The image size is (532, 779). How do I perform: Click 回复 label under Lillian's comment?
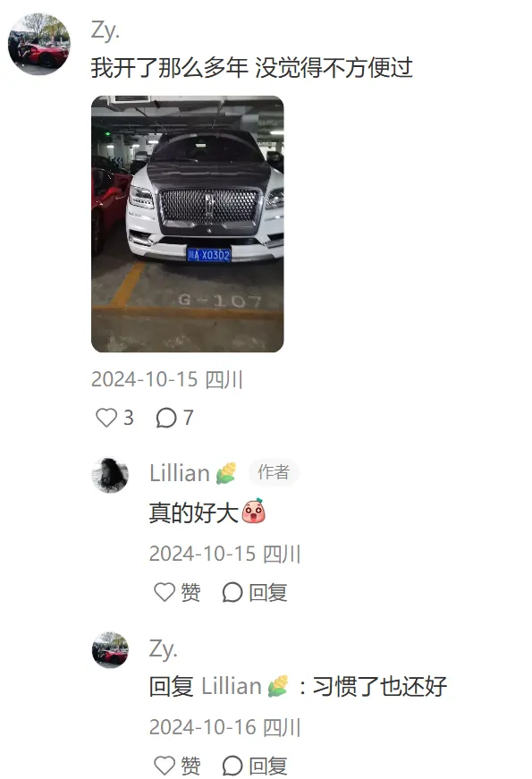268,593
